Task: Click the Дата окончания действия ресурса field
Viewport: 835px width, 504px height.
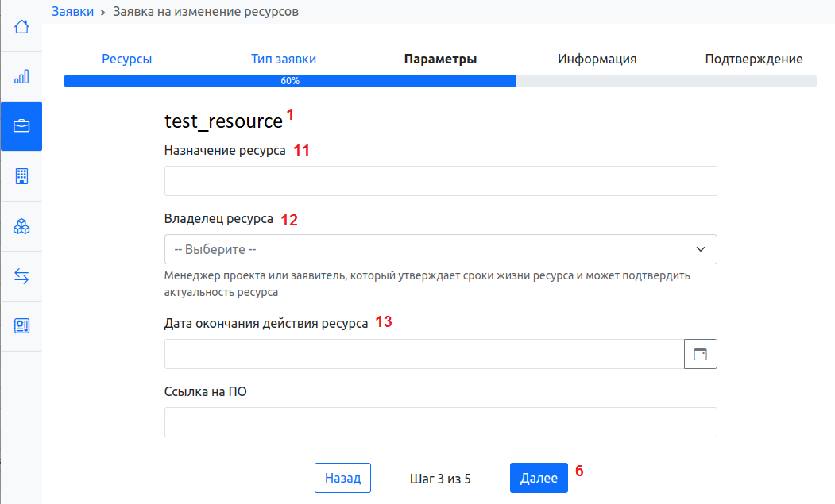Action: [423, 354]
